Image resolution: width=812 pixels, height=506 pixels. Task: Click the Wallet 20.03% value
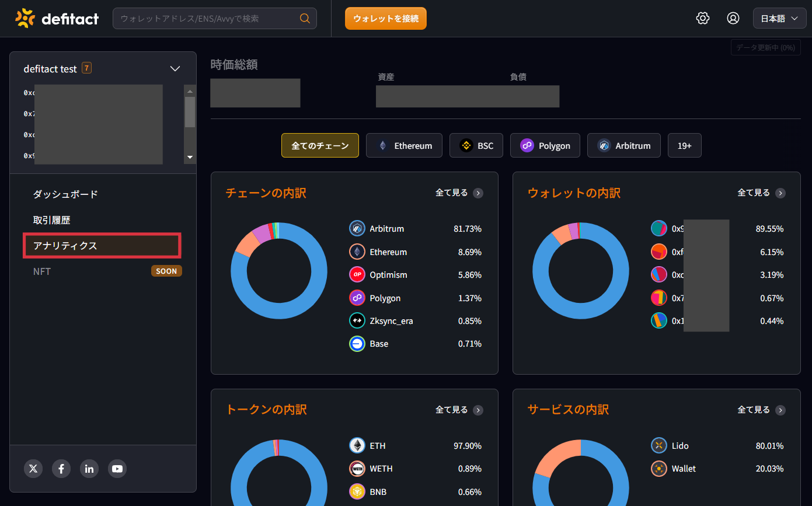tap(769, 469)
